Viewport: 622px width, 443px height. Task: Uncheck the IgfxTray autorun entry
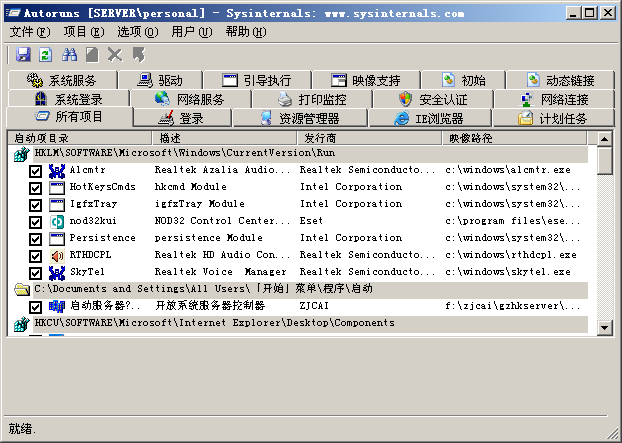pyautogui.click(x=35, y=205)
